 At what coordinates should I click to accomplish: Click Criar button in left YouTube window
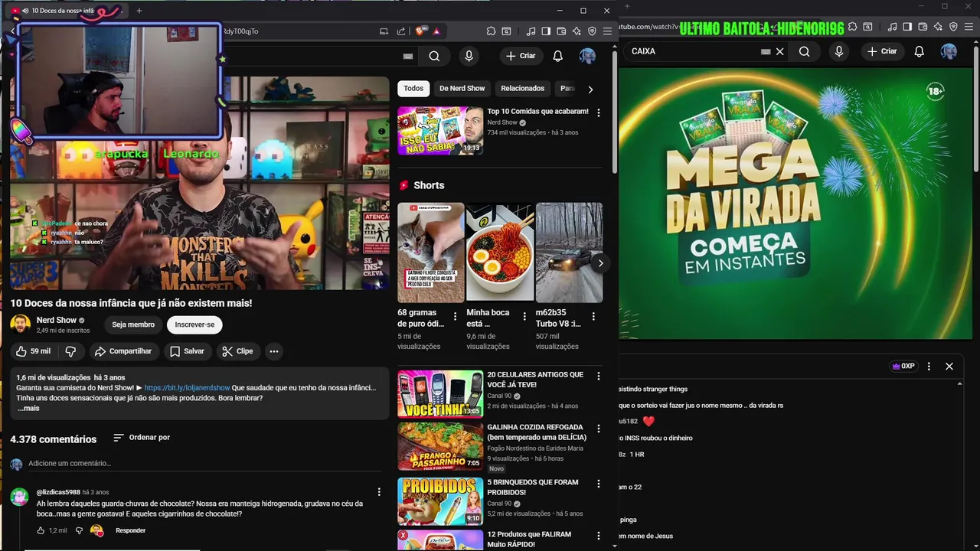pyautogui.click(x=521, y=56)
